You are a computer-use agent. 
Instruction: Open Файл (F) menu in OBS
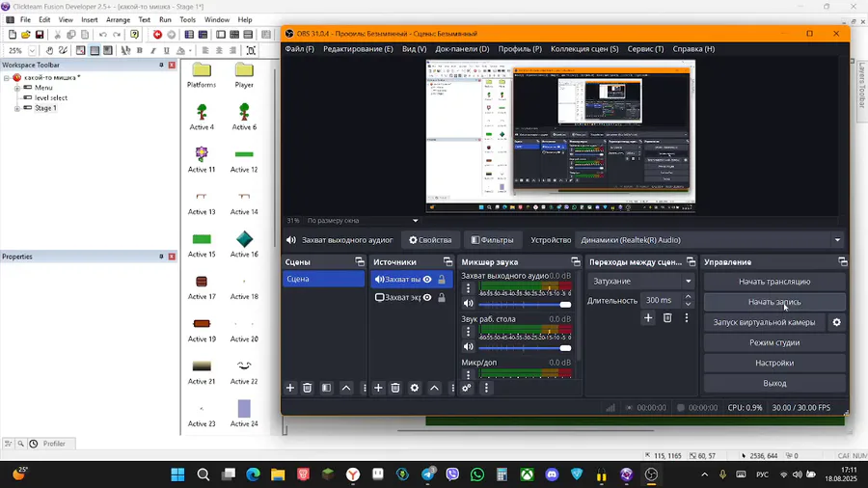300,48
